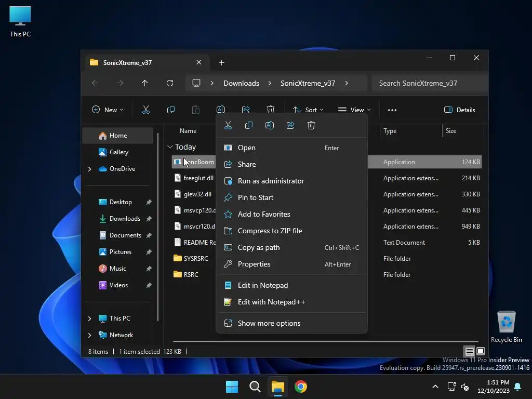The height and width of the screenshot is (399, 532).
Task: Select Compress to ZIP file
Action: pos(291,231)
